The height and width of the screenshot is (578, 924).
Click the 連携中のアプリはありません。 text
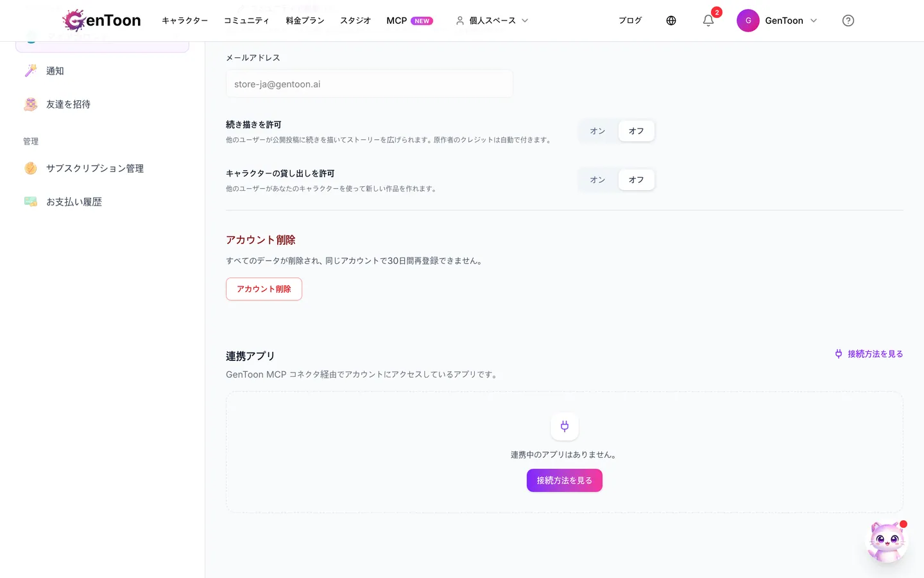pos(565,455)
